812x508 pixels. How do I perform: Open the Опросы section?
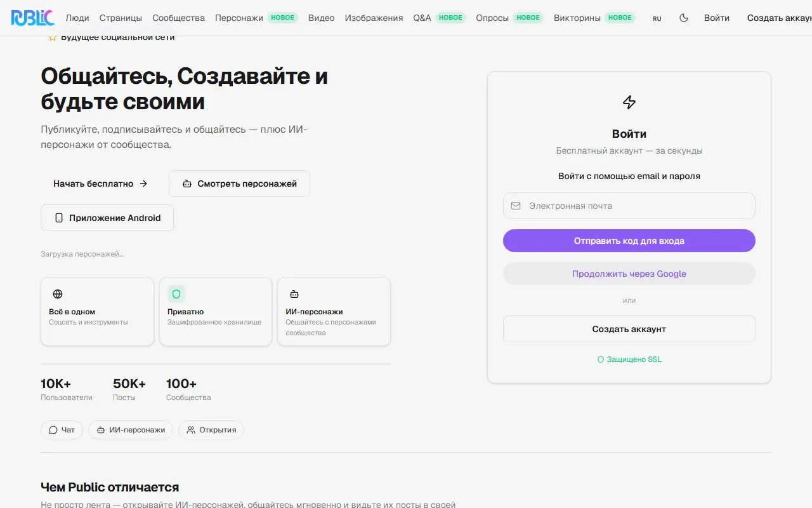point(492,18)
